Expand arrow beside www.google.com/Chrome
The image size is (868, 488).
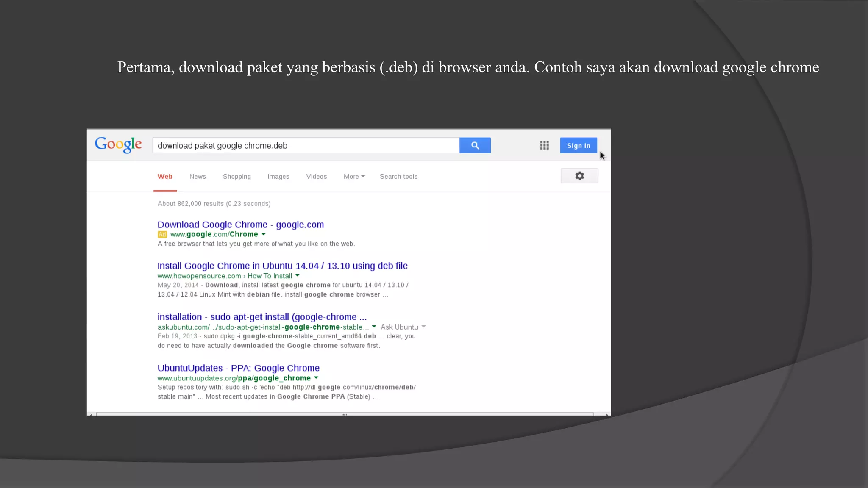[264, 234]
